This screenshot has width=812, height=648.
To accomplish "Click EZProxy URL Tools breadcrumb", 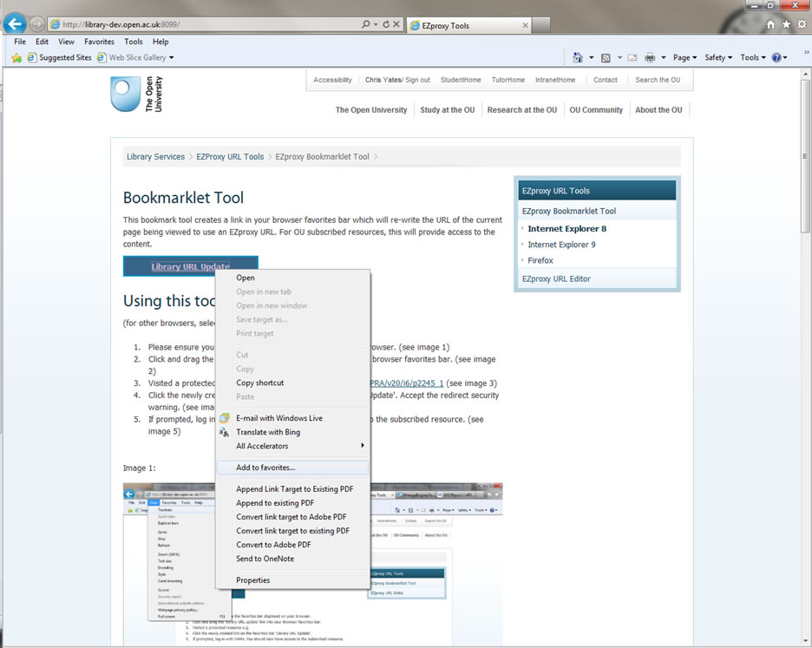I will pos(230,156).
